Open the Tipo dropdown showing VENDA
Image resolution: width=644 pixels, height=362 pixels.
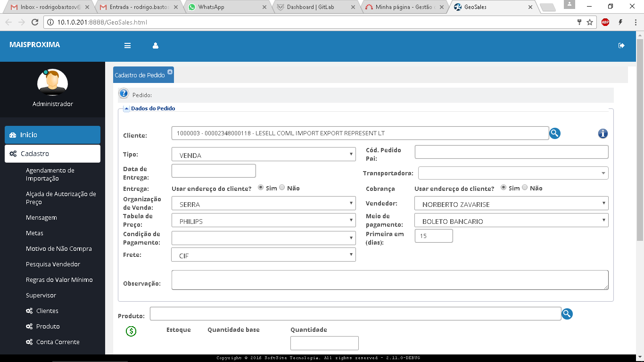264,155
